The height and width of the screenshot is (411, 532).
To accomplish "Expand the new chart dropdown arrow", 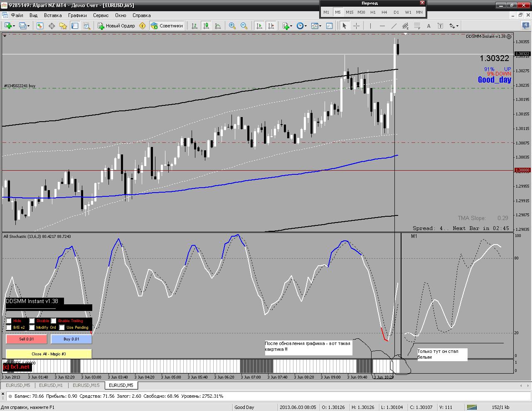I will coord(14,26).
